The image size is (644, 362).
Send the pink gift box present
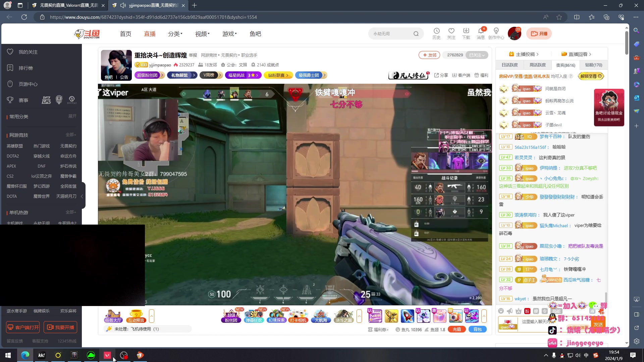coord(439,316)
